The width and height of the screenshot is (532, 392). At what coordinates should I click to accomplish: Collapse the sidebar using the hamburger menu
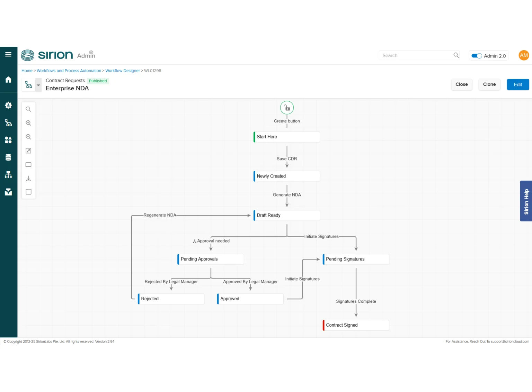pyautogui.click(x=8, y=54)
